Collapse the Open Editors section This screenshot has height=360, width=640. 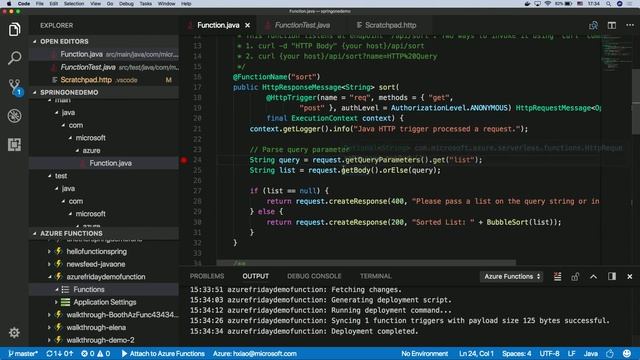click(x=35, y=42)
